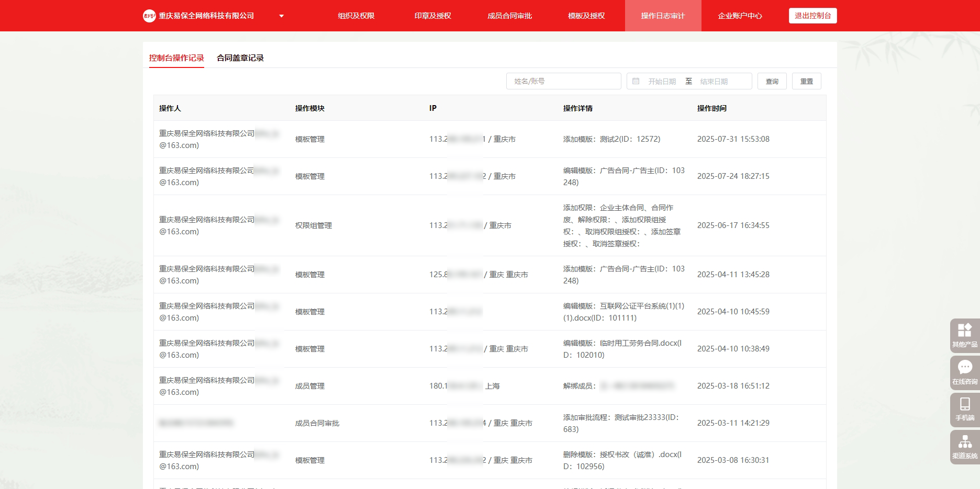Open the 模板及授权 menu
The width and height of the screenshot is (980, 489).
[586, 16]
